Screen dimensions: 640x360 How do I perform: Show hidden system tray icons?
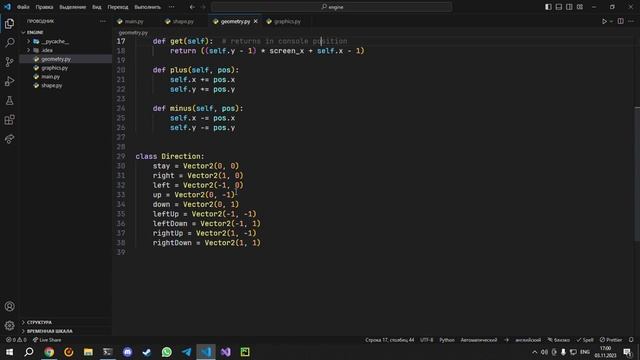click(534, 352)
